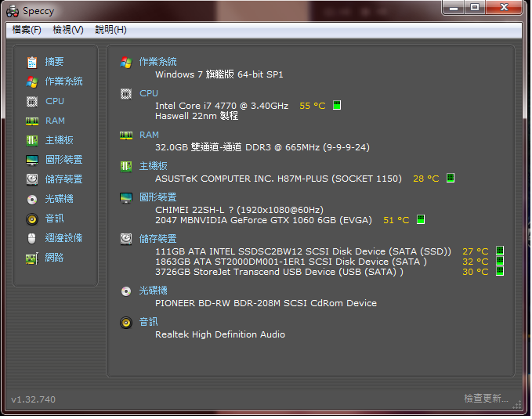Click the 音訊 speaker icon in sidebar

[x=32, y=219]
